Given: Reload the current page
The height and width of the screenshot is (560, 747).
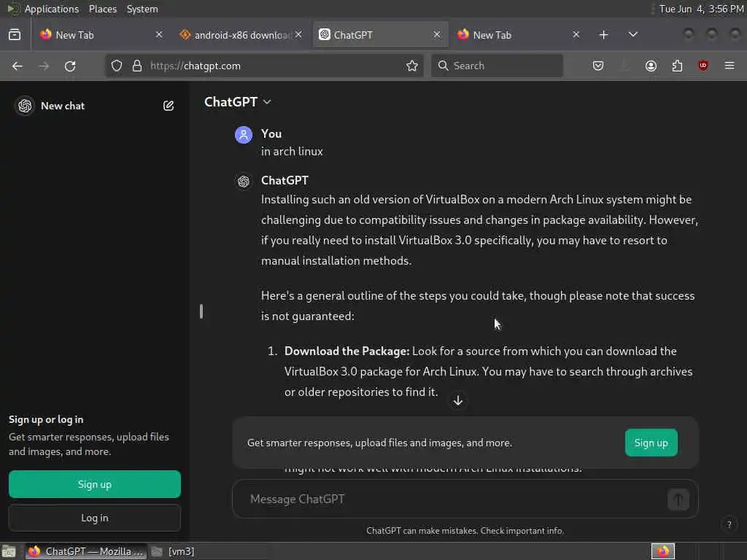Looking at the screenshot, I should coord(70,66).
